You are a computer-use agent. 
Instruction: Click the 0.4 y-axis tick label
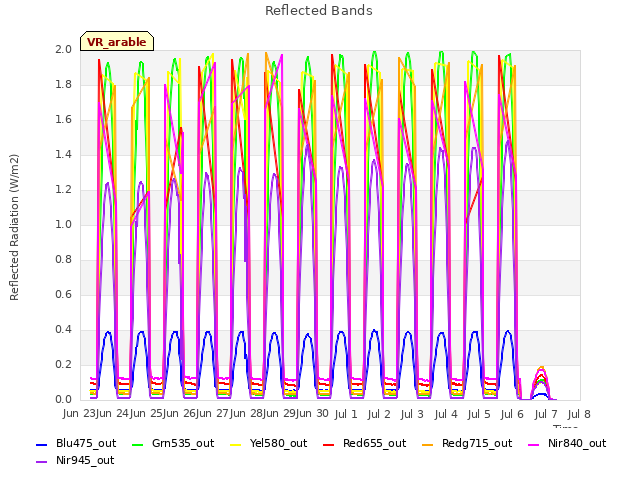(x=63, y=329)
